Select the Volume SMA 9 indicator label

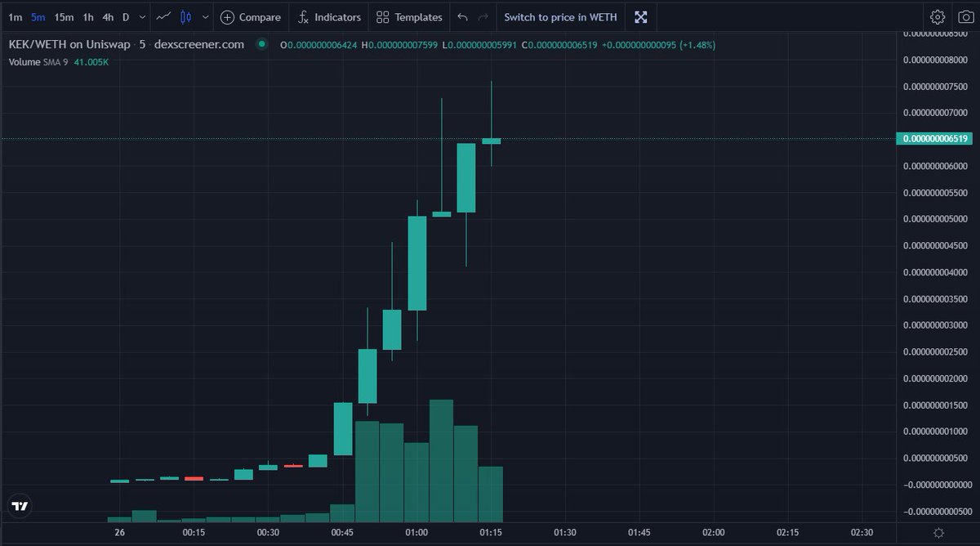point(38,61)
